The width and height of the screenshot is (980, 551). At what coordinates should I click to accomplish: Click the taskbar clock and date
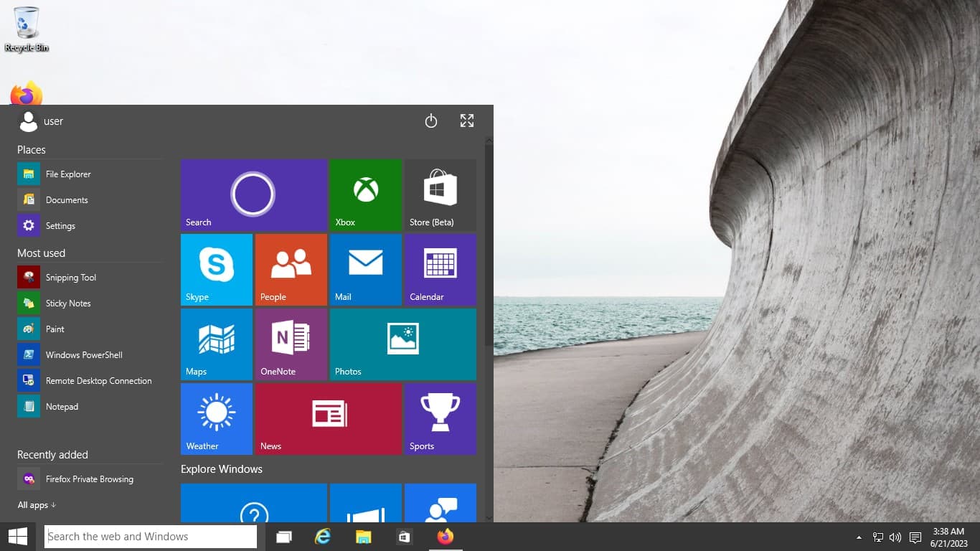[948, 537]
